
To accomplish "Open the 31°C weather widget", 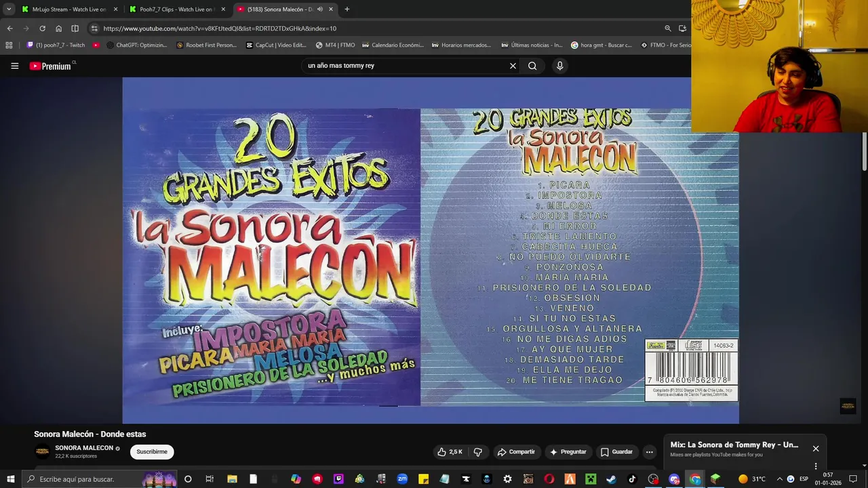I will click(x=751, y=479).
